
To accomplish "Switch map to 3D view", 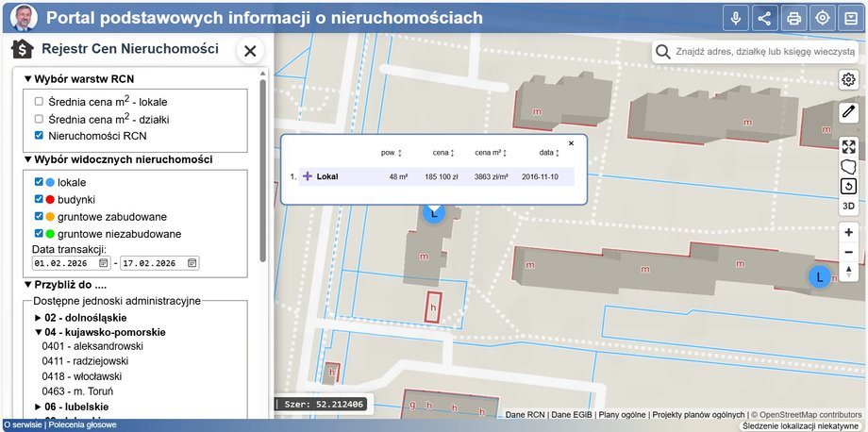I will 848,206.
